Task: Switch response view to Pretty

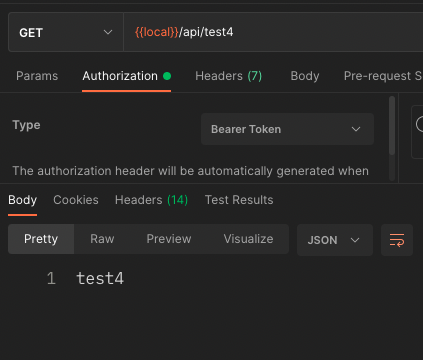Action: pyautogui.click(x=41, y=239)
